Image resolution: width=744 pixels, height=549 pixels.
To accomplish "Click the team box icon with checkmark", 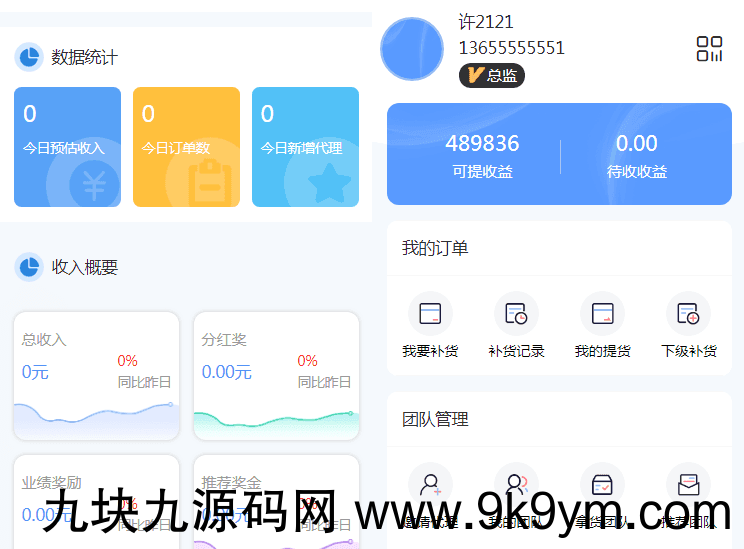I will tap(602, 485).
